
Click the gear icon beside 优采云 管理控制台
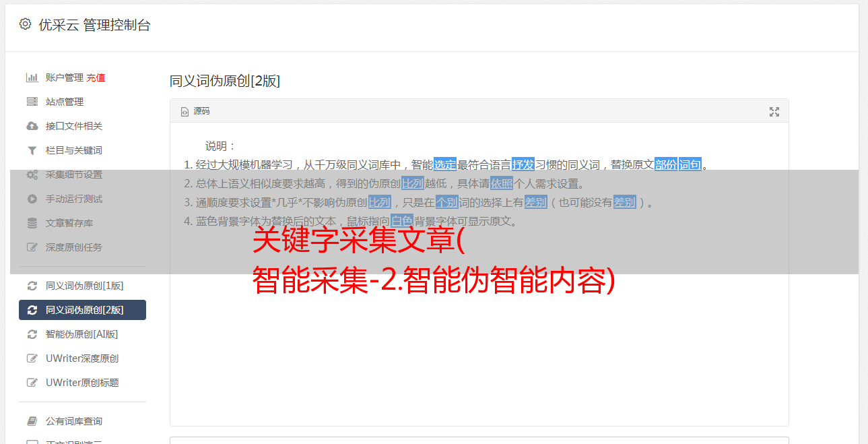coord(25,24)
